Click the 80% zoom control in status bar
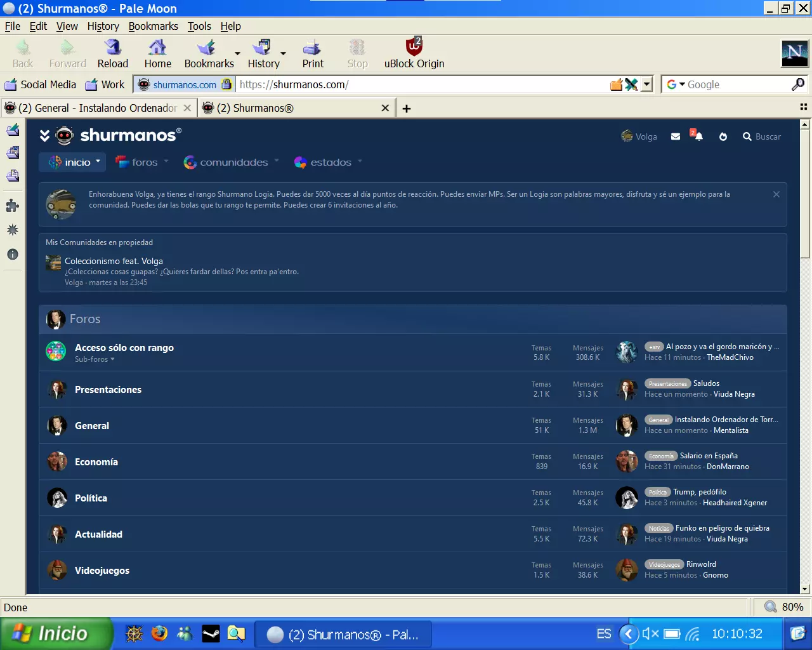 click(x=784, y=607)
